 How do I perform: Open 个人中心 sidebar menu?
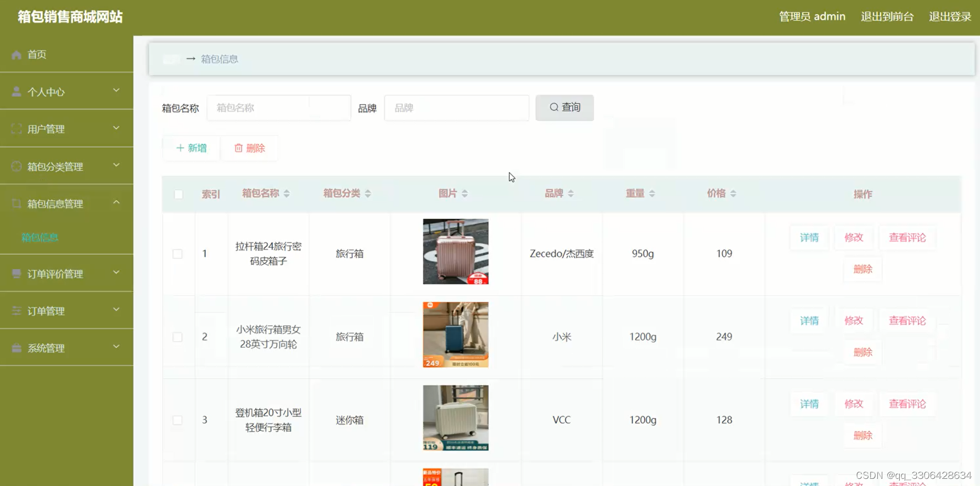(66, 92)
